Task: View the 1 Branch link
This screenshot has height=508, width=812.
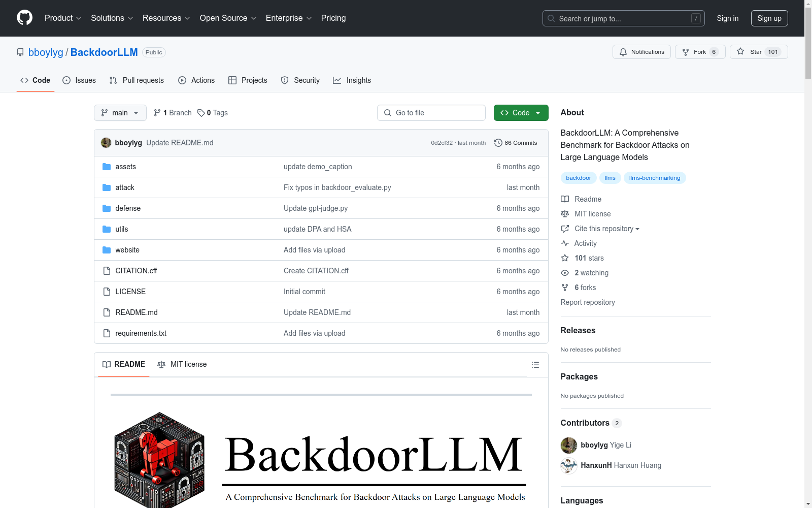Action: (x=173, y=113)
